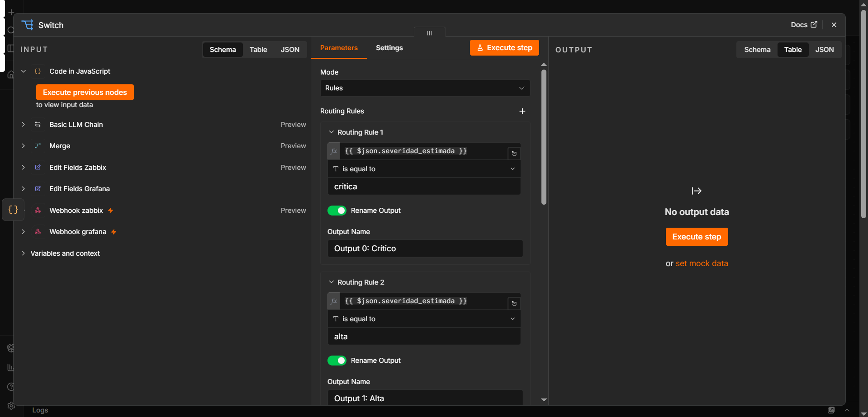Click the fx expression icon in Routing Rule 2
868x417 pixels.
(x=334, y=301)
